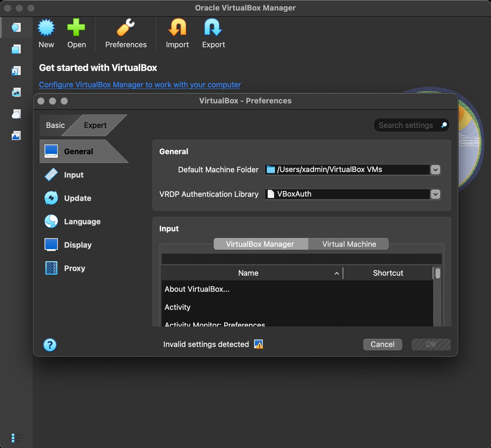This screenshot has height=448, width=491.
Task: Click the Import appliance arrow icon
Action: (177, 27)
